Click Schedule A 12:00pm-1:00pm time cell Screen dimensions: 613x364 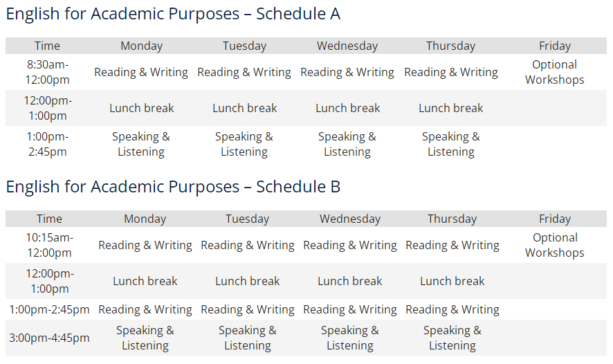point(47,108)
